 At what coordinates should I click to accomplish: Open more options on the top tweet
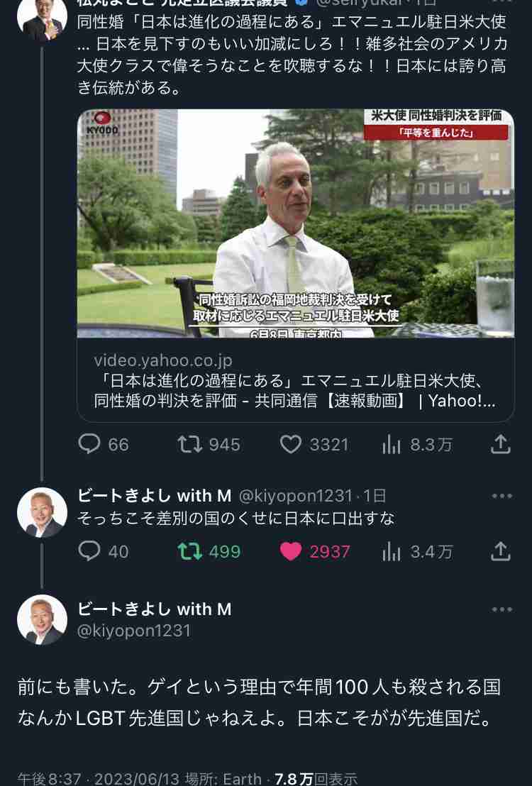coord(502,2)
